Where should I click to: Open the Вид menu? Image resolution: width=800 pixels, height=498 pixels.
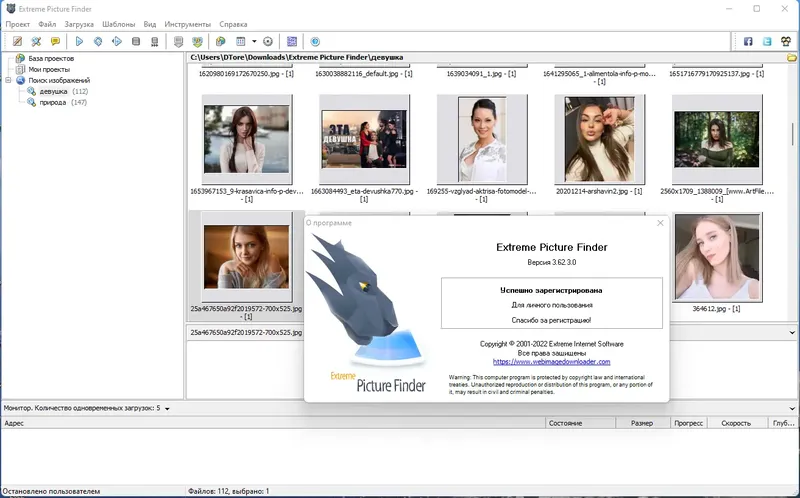pos(149,24)
